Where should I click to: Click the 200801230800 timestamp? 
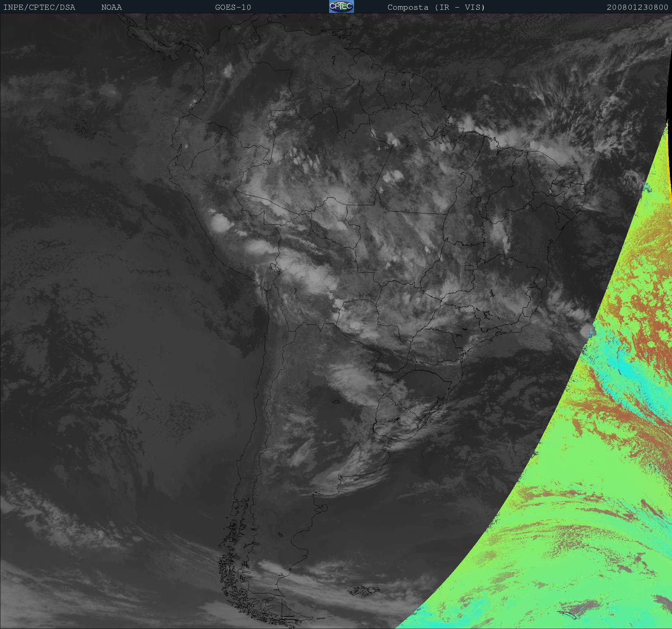pos(637,7)
